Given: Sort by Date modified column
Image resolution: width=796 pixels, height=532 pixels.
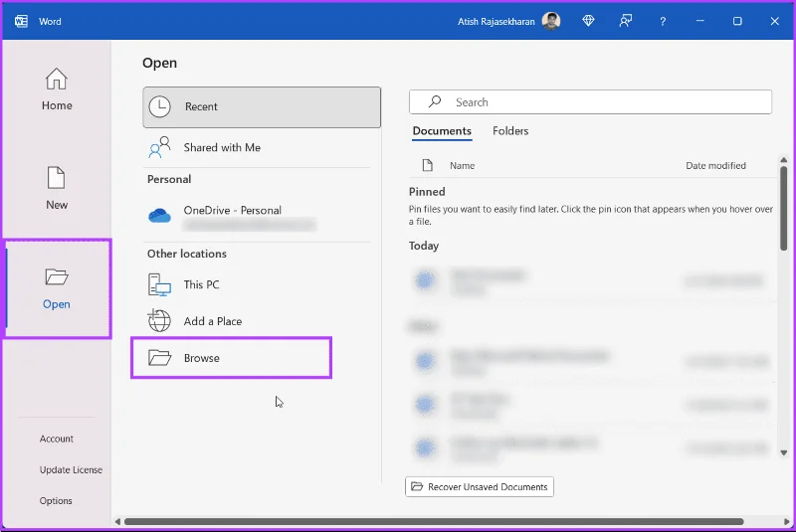Looking at the screenshot, I should click(x=715, y=165).
